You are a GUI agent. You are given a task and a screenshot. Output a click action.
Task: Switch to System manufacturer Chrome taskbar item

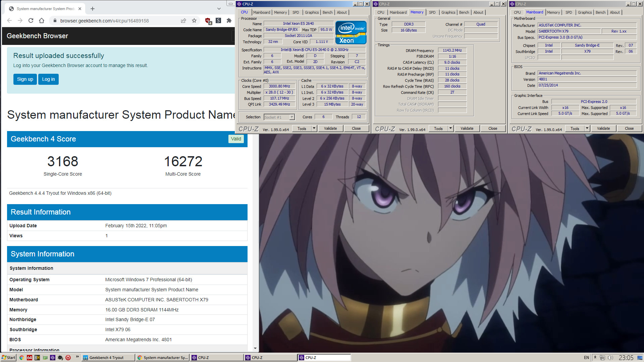pos(163,358)
